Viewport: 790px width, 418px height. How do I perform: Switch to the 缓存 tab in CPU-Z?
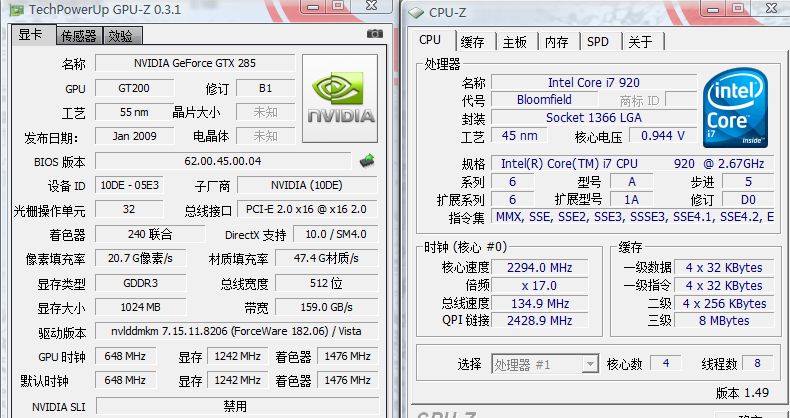472,42
